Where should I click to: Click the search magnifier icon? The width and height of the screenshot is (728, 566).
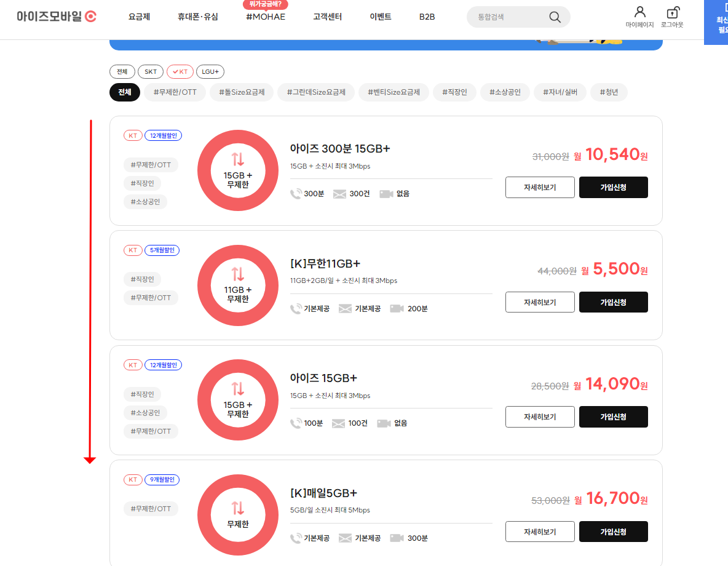(555, 17)
